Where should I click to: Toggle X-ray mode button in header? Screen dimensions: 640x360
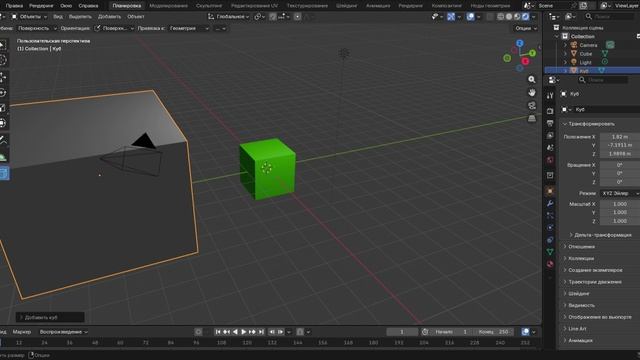pyautogui.click(x=490, y=17)
